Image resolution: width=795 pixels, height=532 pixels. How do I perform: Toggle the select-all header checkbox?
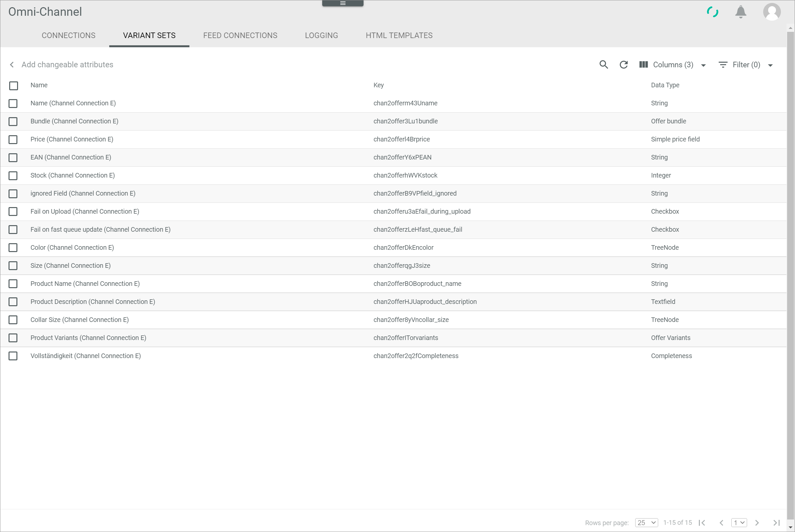click(13, 86)
